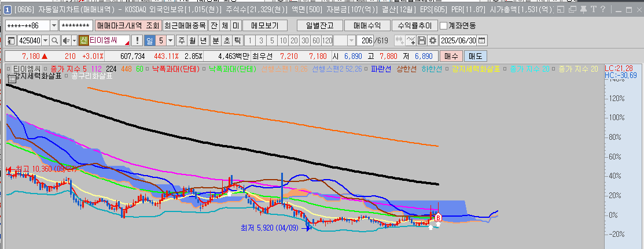Click the 수익률추이 button
This screenshot has height=249, width=644.
(x=415, y=26)
